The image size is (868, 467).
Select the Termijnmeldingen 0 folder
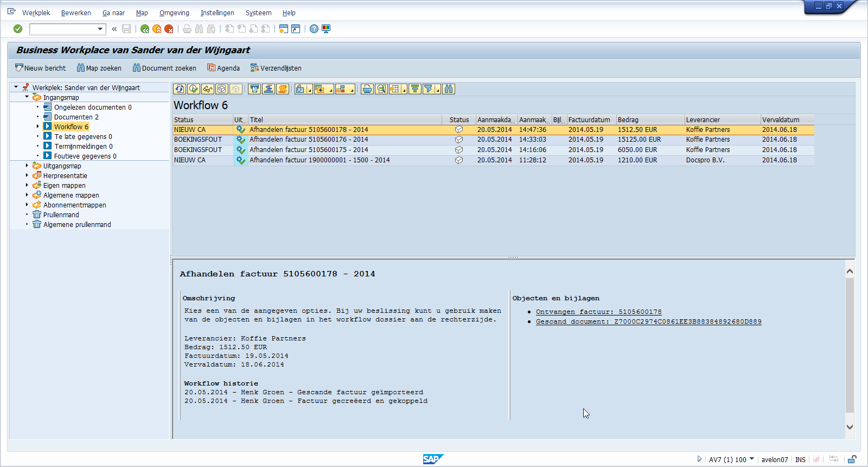(x=84, y=146)
